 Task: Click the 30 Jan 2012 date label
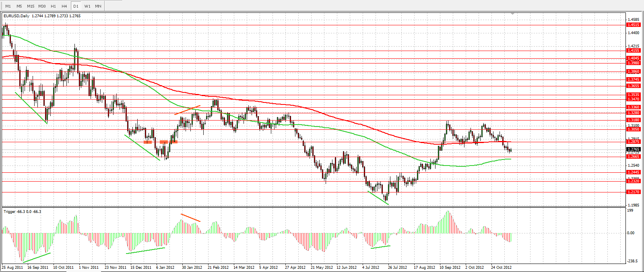tap(192, 267)
